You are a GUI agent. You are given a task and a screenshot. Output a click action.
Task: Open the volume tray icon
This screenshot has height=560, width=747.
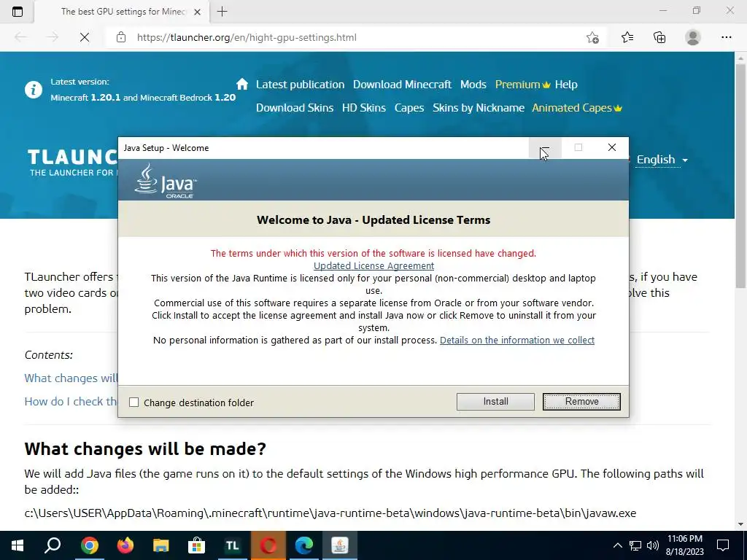653,545
